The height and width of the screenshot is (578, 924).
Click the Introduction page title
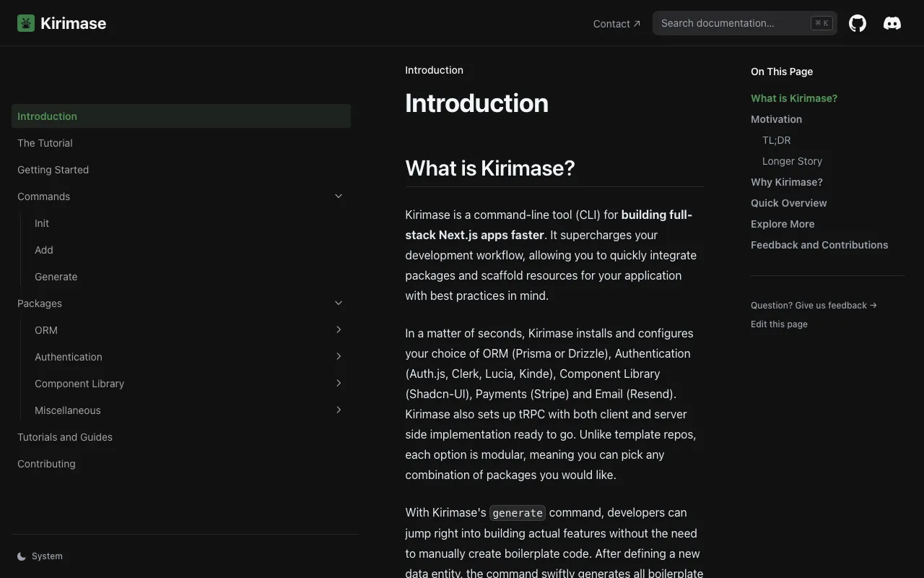coord(476,103)
